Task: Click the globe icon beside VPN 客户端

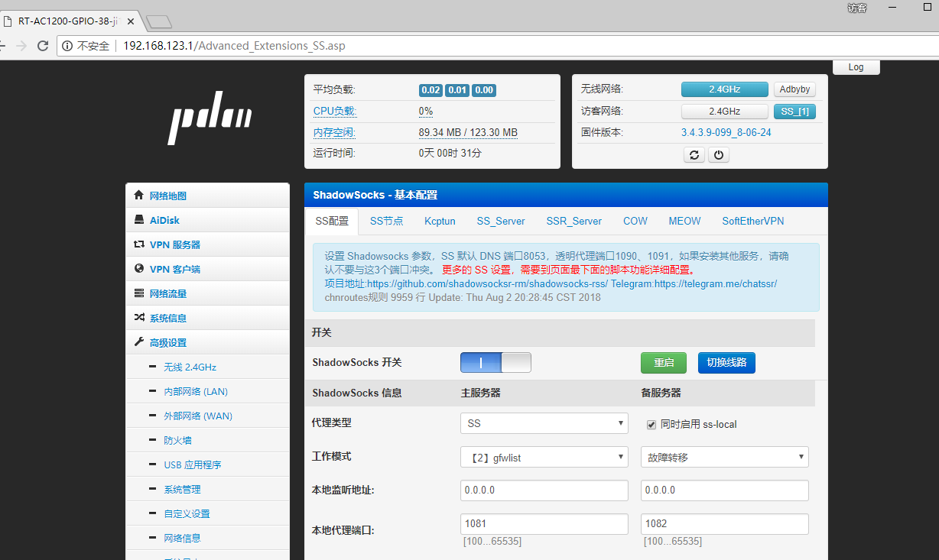Action: pyautogui.click(x=138, y=268)
